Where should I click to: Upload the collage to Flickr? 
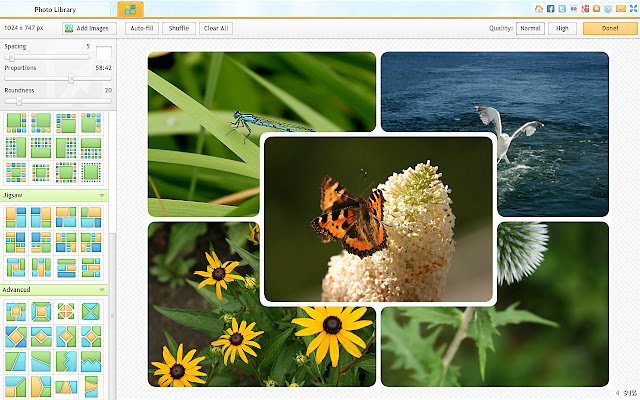(x=573, y=9)
